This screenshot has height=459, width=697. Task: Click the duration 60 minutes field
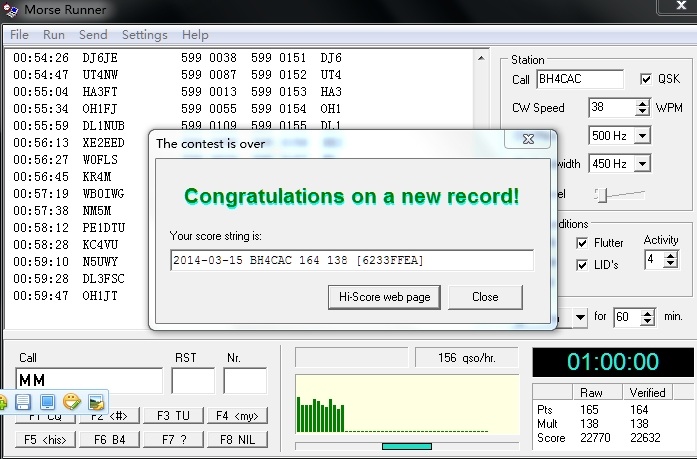click(x=628, y=317)
